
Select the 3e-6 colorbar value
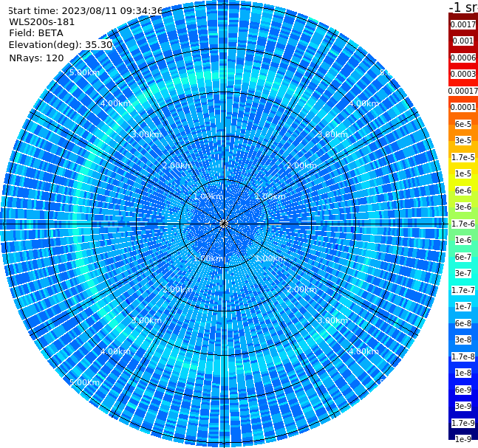(x=463, y=207)
